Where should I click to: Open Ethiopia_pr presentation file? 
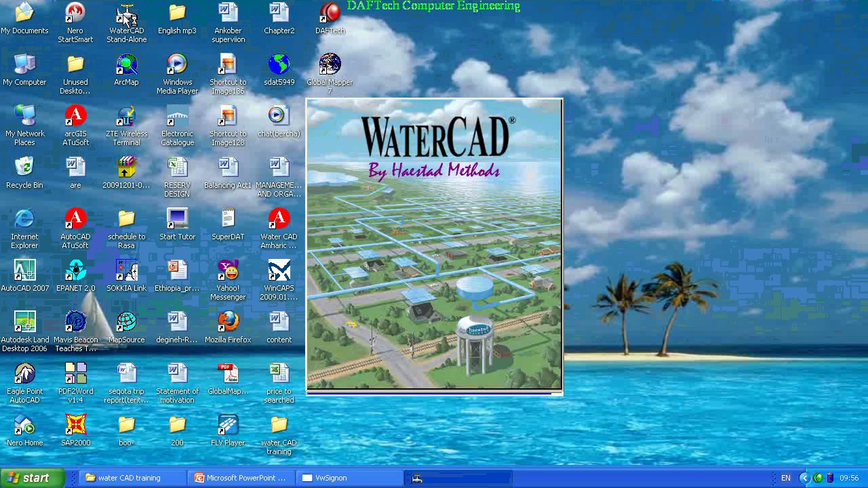coord(177,270)
